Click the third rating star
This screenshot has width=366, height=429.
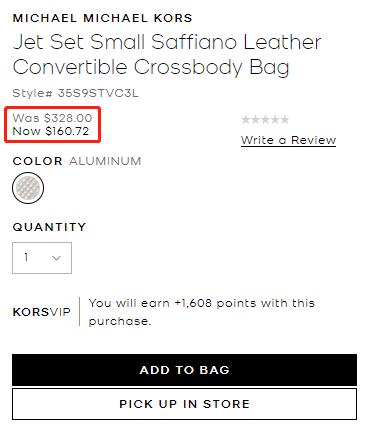(x=265, y=119)
